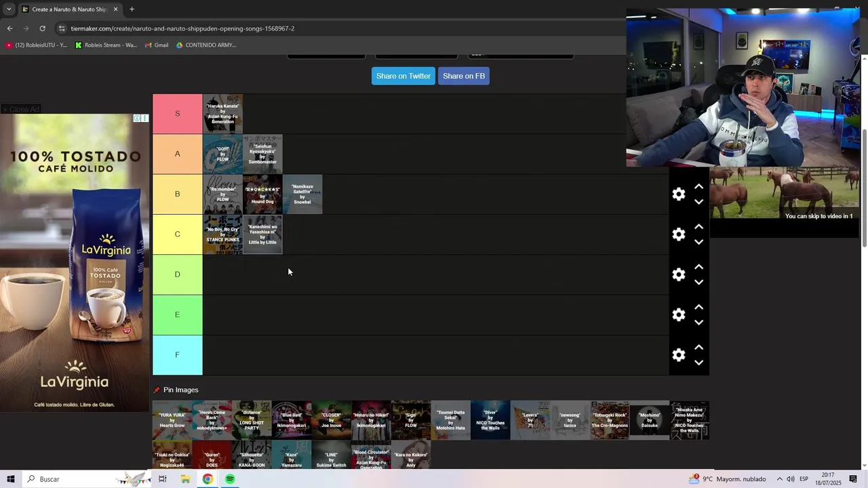The width and height of the screenshot is (868, 488).
Task: Click Share on Twitter button
Action: 403,76
